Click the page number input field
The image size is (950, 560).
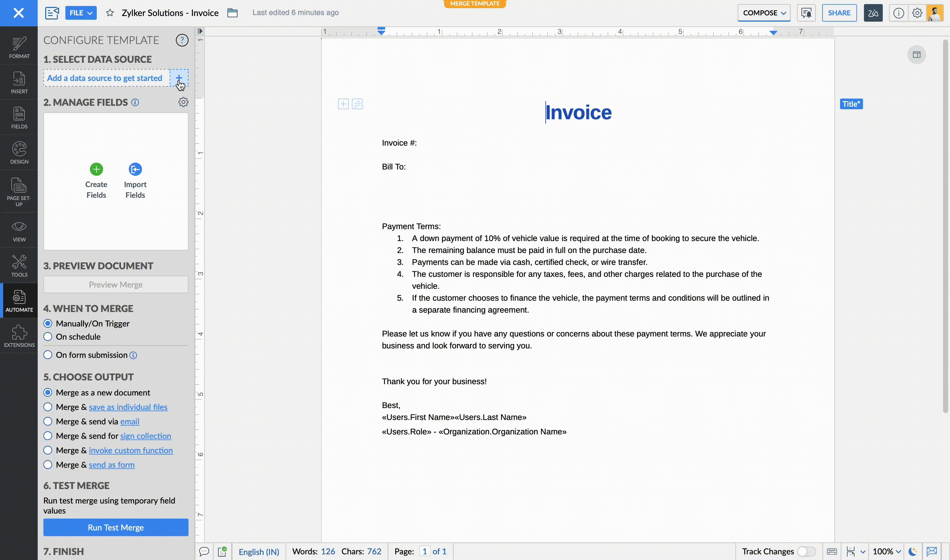(x=424, y=552)
